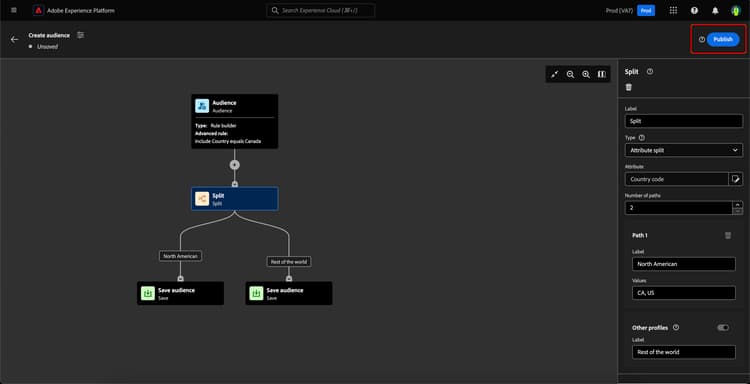Edit the Country code attribute
The height and width of the screenshot is (384, 750).
736,179
